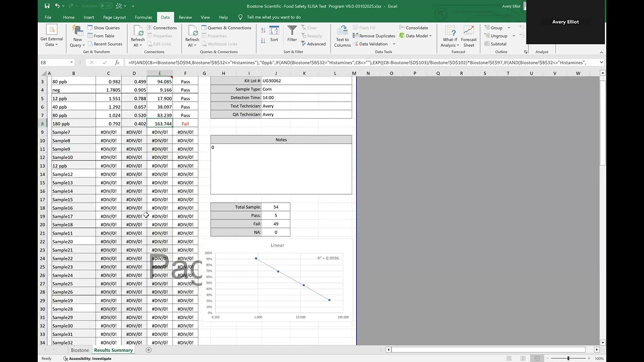The width and height of the screenshot is (644, 362).
Task: Click the Insert Function fx button
Action: pos(117,62)
